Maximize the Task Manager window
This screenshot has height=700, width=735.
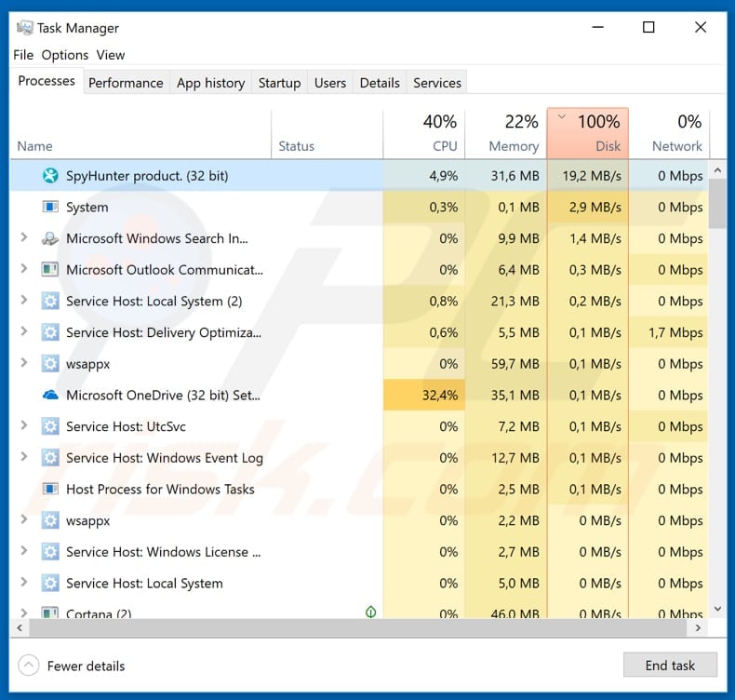(648, 27)
